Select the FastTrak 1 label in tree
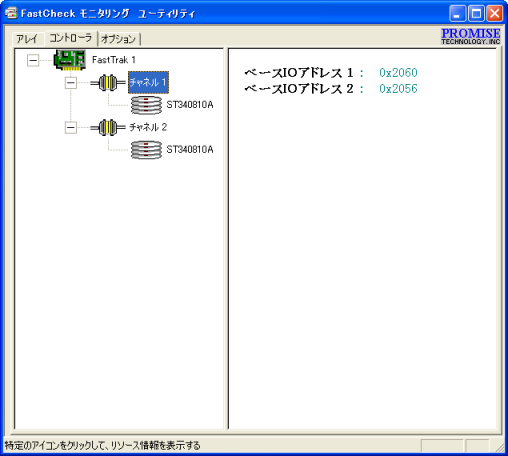 coord(114,60)
